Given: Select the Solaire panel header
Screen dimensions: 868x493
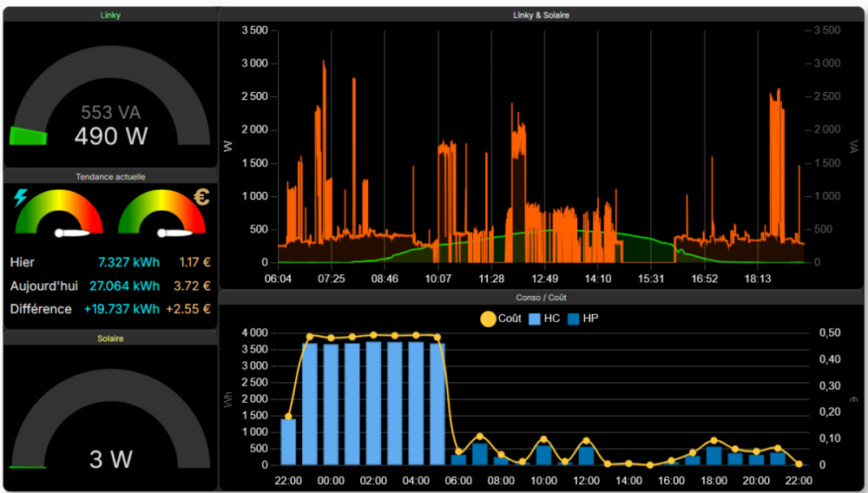Looking at the screenshot, I should [x=110, y=338].
